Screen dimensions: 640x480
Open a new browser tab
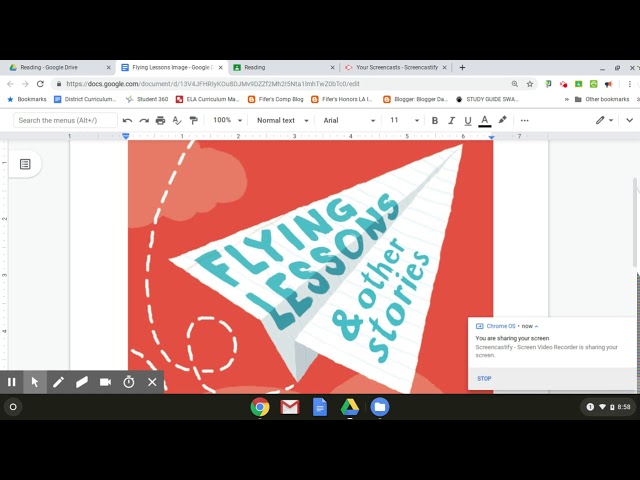coord(462,67)
